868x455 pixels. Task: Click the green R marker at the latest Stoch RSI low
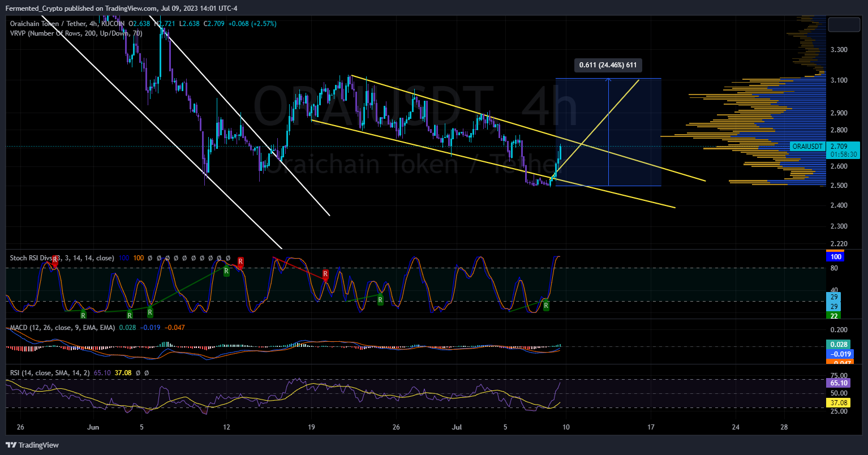pyautogui.click(x=546, y=306)
